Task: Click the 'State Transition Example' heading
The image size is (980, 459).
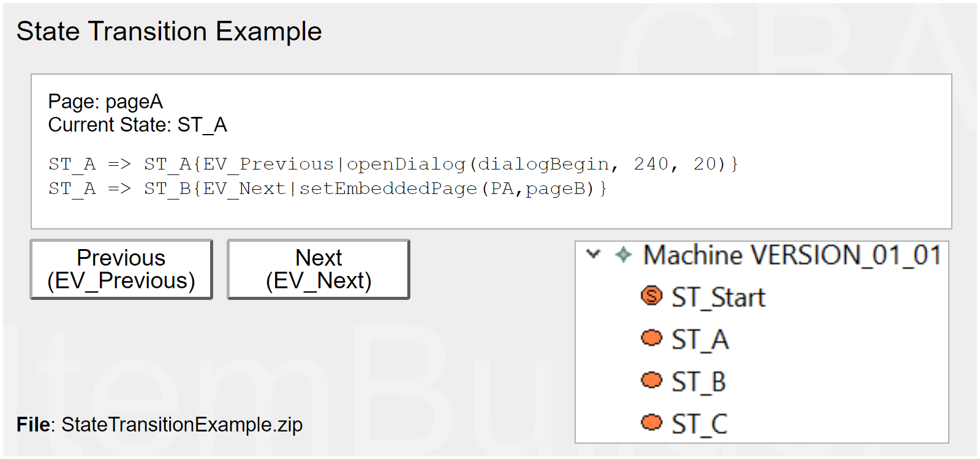Action: [x=169, y=31]
